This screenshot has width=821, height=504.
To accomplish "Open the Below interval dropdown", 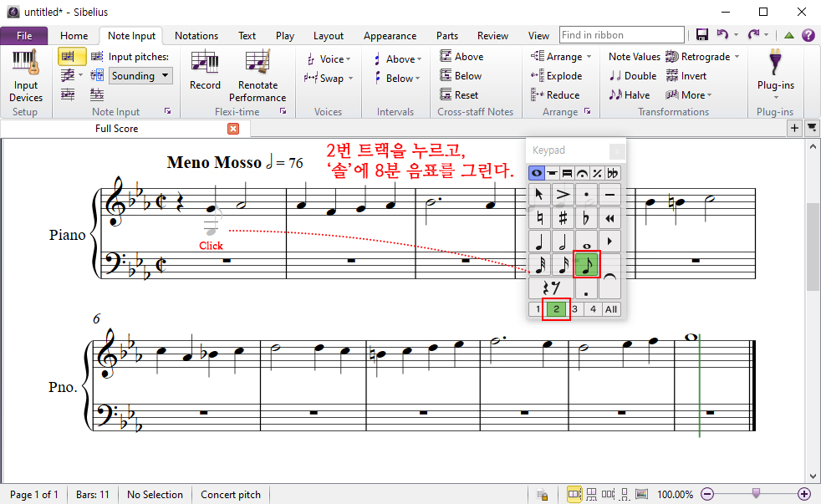I will pyautogui.click(x=397, y=79).
